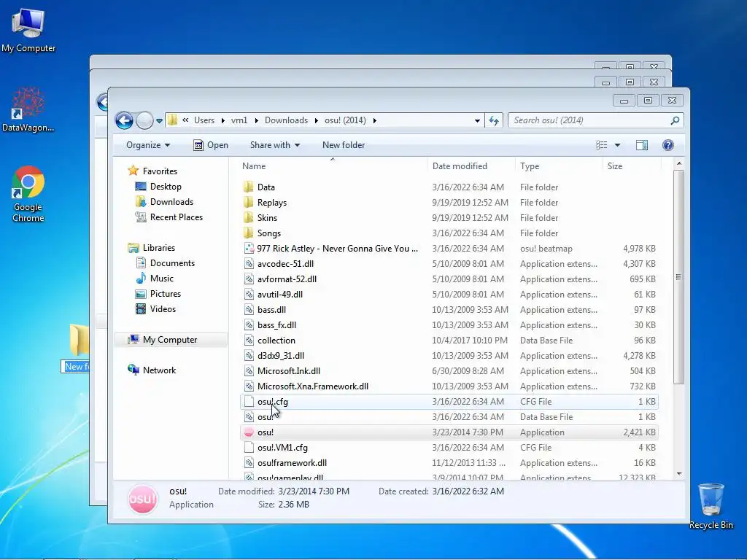Click the Downloads breadcrumb in address bar

tap(286, 120)
